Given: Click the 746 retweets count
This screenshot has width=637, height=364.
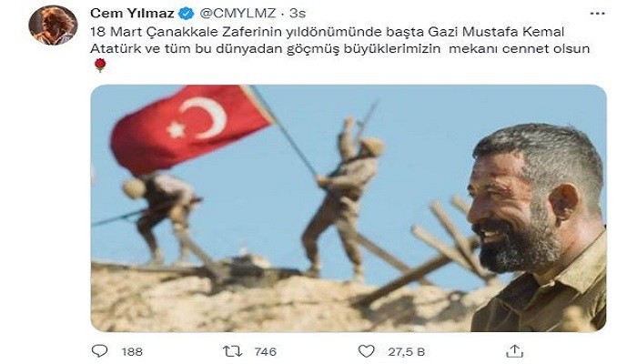Looking at the screenshot, I should tap(266, 351).
